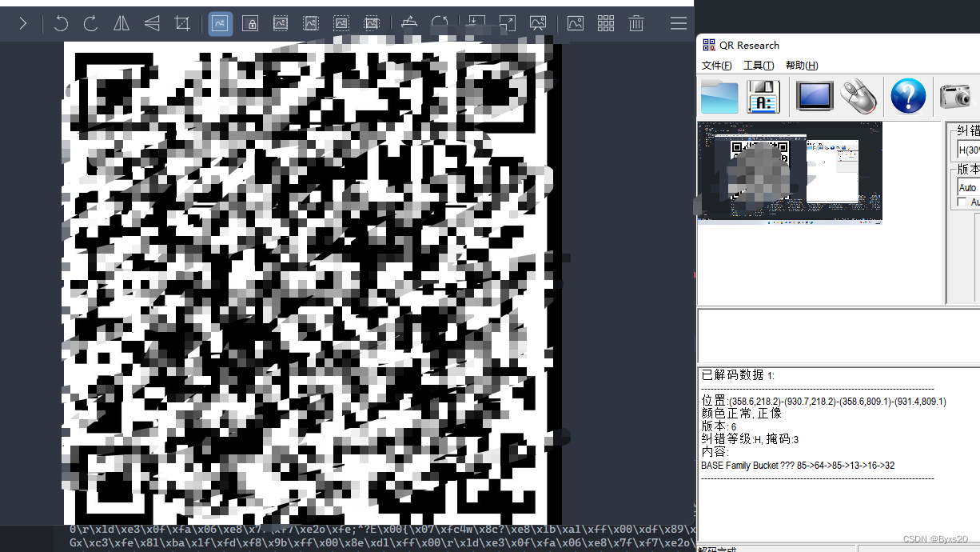The width and height of the screenshot is (980, 552).
Task: Click the text '颜色正常, 正像'
Action: point(741,414)
